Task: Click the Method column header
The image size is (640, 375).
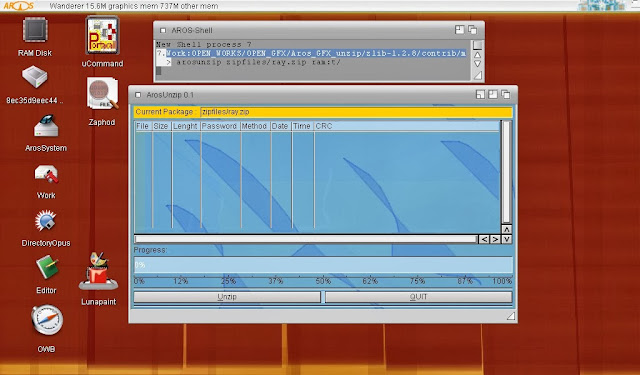Action: pyautogui.click(x=254, y=126)
